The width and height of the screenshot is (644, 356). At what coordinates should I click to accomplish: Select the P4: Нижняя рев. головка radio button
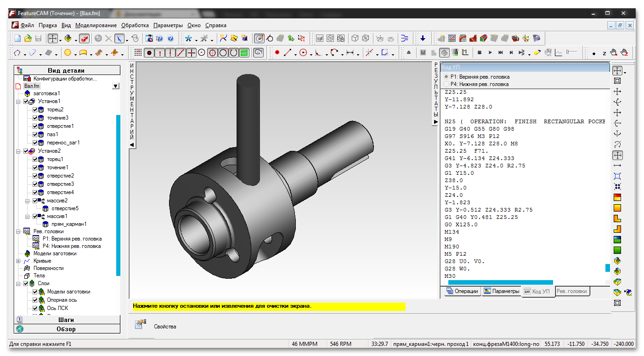point(446,84)
